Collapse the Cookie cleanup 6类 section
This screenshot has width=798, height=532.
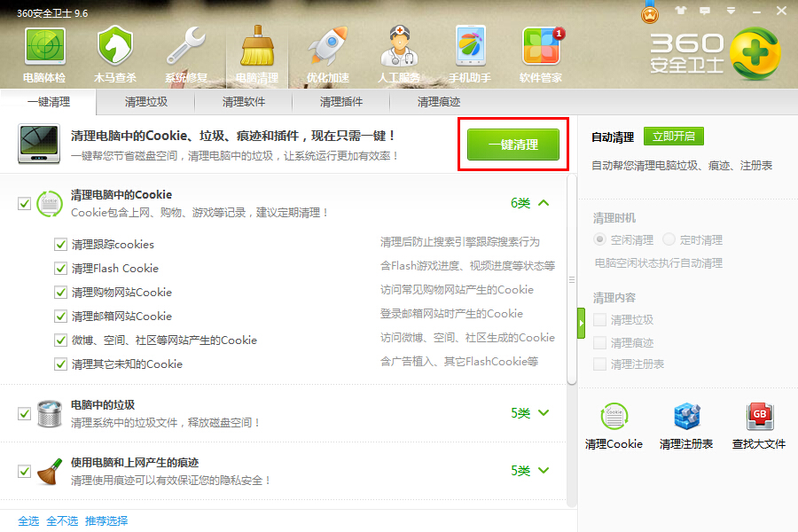click(x=548, y=204)
